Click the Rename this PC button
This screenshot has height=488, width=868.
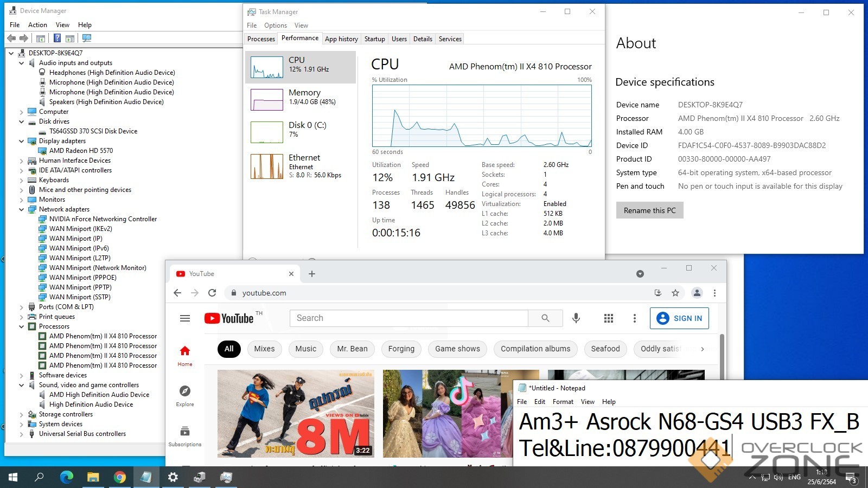pyautogui.click(x=649, y=210)
